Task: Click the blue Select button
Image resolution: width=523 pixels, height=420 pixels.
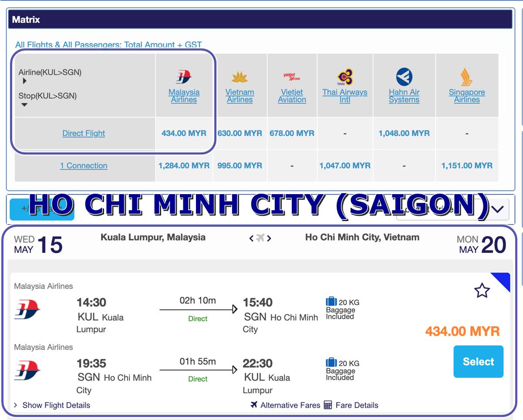Action: [478, 362]
